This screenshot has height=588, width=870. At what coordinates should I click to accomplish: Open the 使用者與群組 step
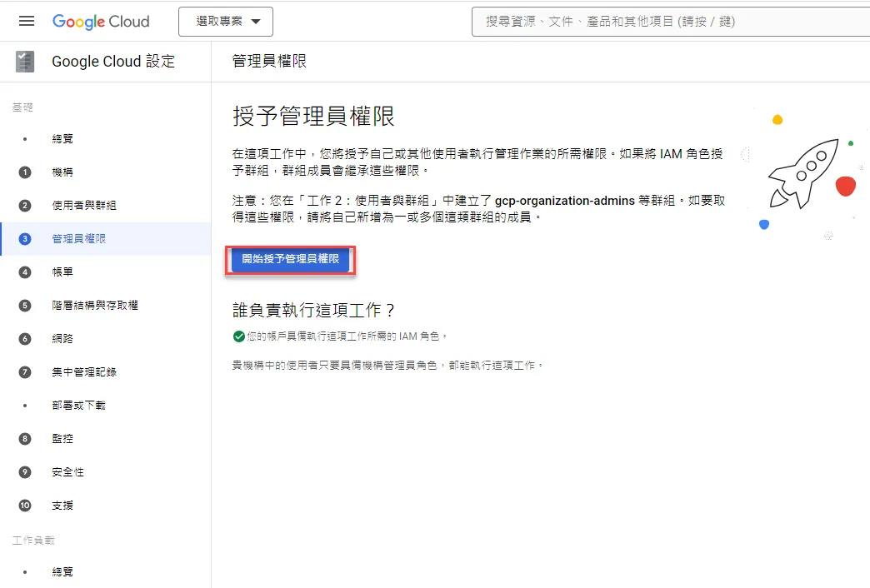(84, 205)
